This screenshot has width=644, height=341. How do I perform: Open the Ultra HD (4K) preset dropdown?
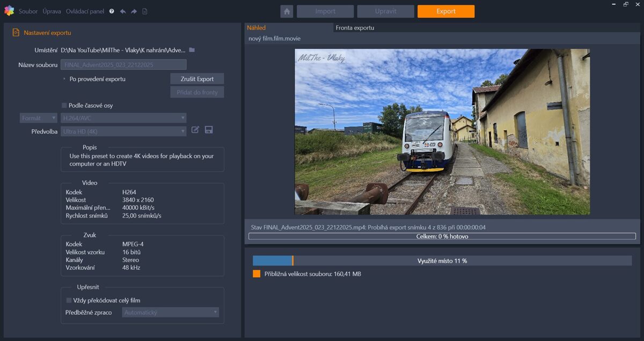pos(123,131)
